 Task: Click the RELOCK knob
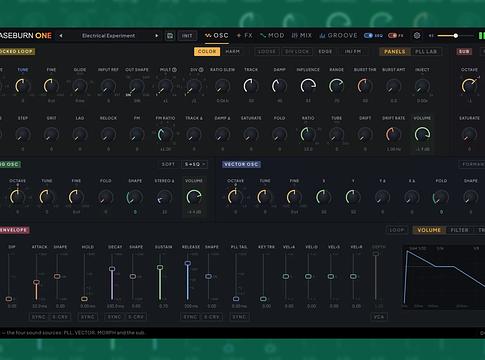coord(108,134)
